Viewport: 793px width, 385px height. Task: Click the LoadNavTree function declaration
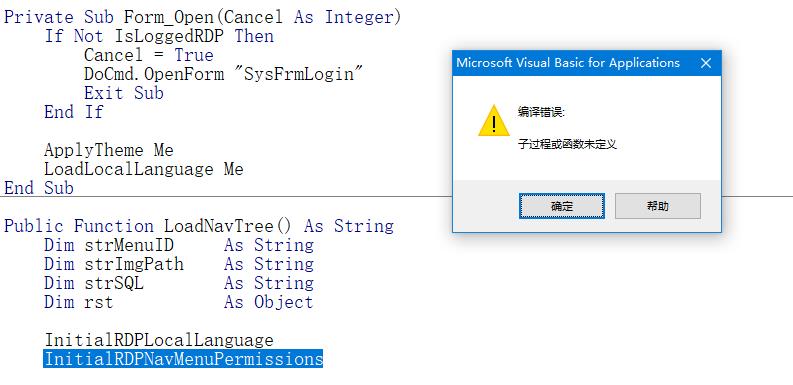click(x=199, y=226)
